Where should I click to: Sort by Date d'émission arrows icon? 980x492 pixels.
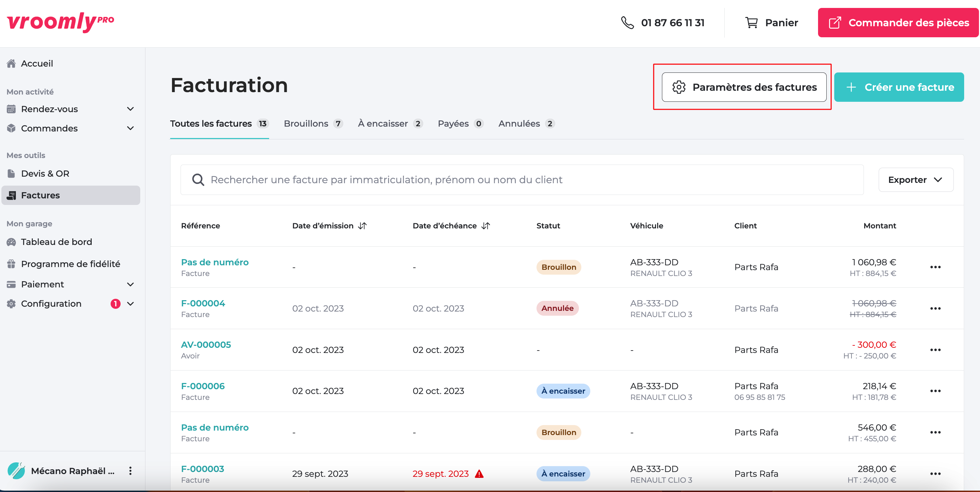pyautogui.click(x=363, y=226)
